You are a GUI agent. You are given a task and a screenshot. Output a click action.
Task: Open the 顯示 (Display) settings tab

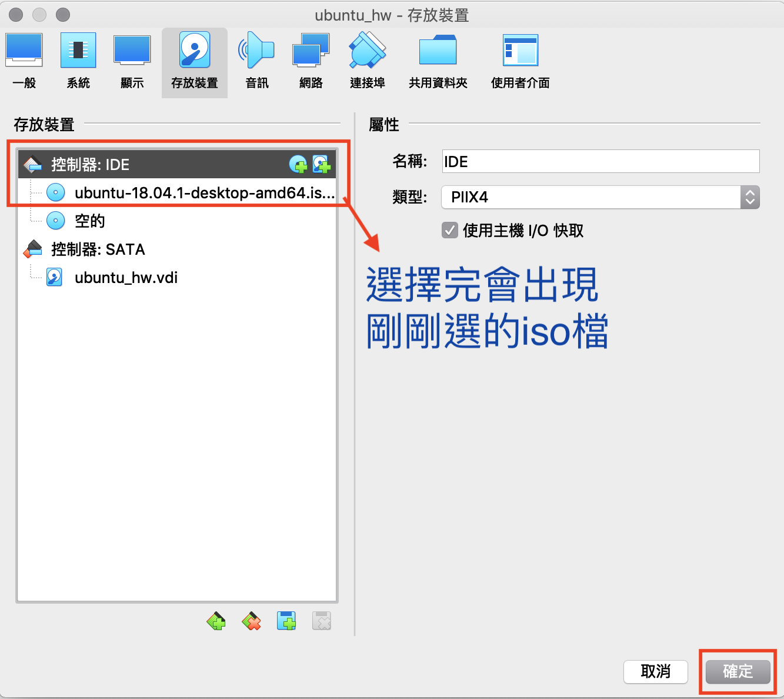point(132,62)
